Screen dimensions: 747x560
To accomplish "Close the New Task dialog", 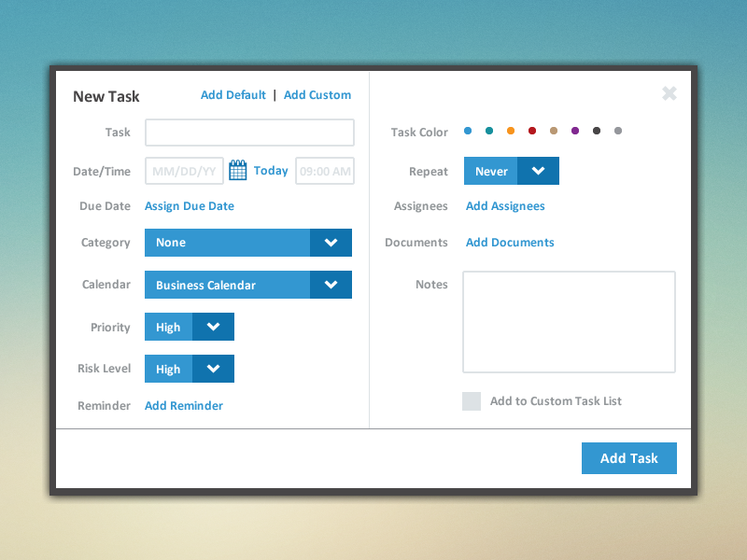I will (x=669, y=93).
